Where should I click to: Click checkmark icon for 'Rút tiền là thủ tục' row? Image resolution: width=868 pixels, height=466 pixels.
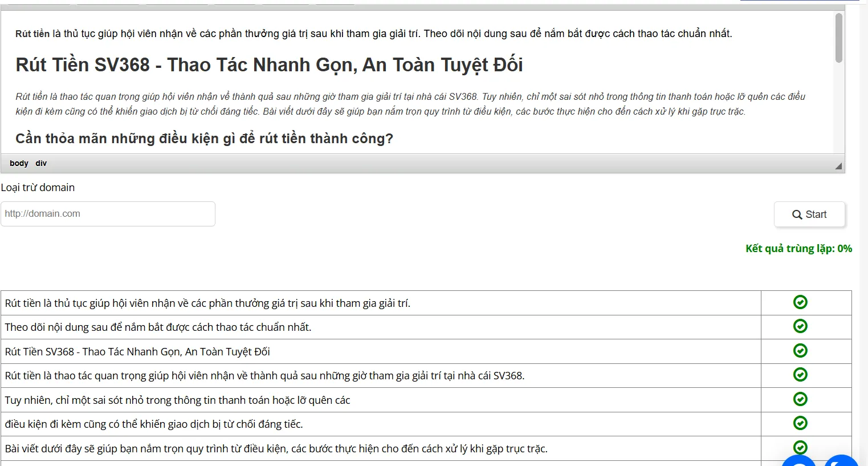click(800, 302)
